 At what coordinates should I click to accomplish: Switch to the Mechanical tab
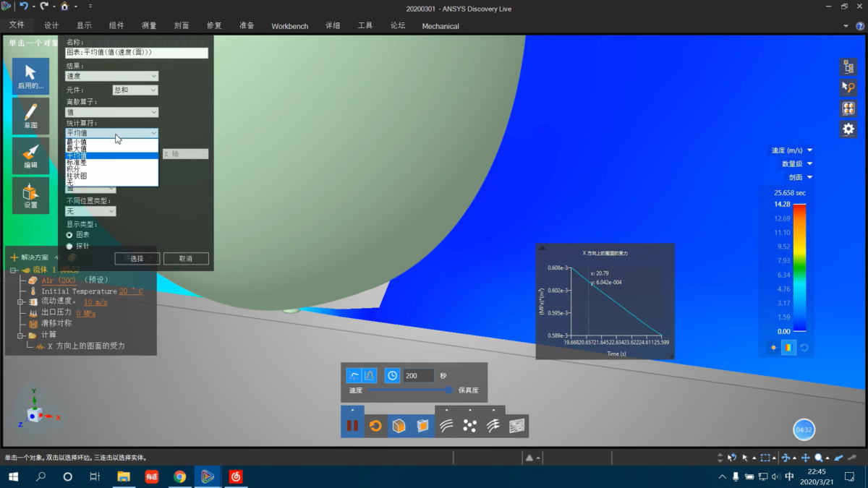pos(441,26)
